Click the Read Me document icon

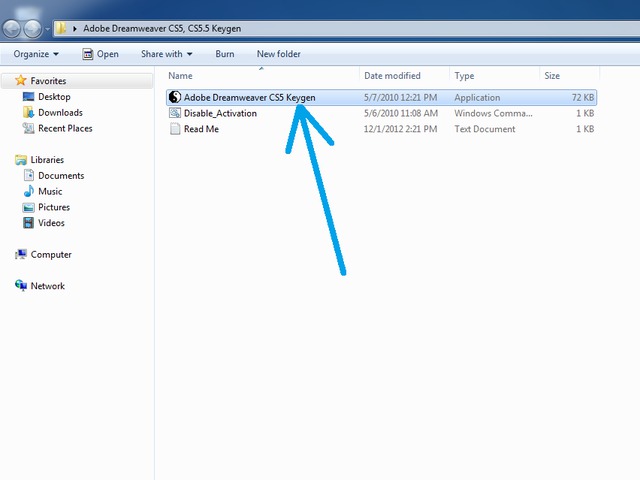pyautogui.click(x=175, y=129)
